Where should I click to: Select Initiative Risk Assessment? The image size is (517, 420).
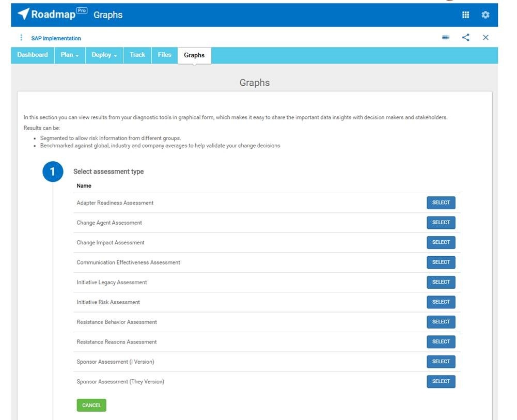click(x=441, y=302)
